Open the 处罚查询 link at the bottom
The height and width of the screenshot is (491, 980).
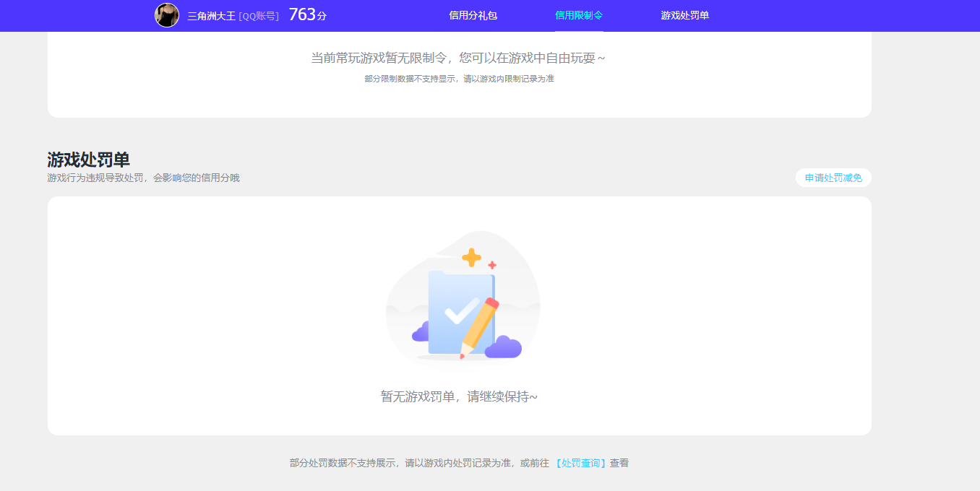click(581, 463)
